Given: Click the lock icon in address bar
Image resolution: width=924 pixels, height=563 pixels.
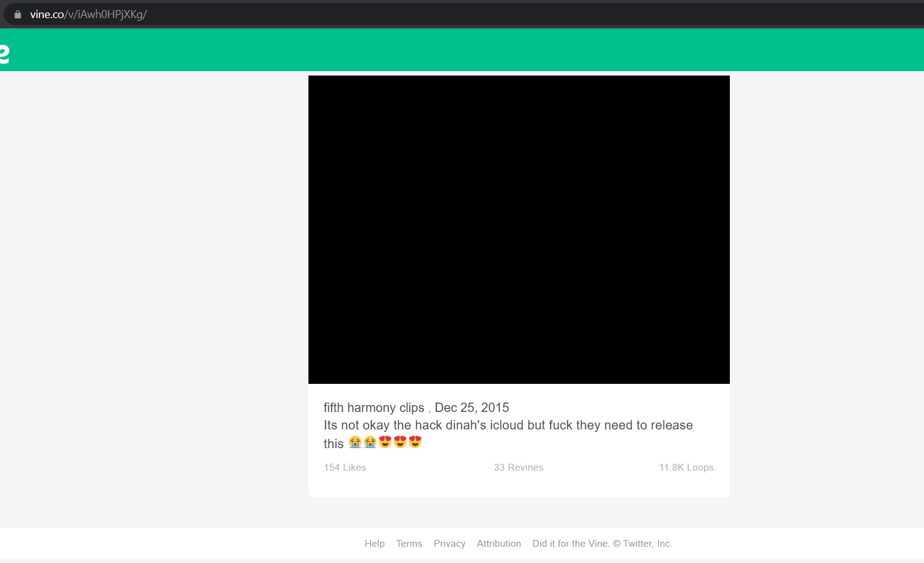Looking at the screenshot, I should [x=18, y=14].
